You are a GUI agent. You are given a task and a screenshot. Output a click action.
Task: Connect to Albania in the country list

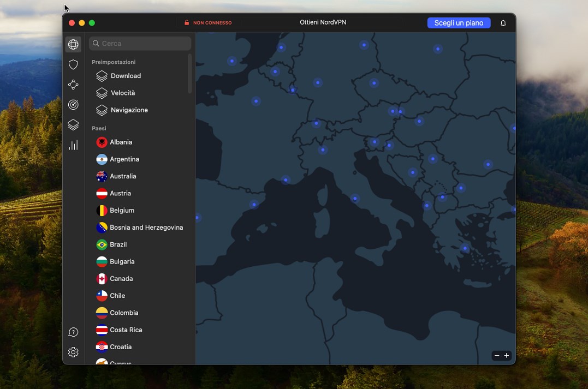[121, 142]
